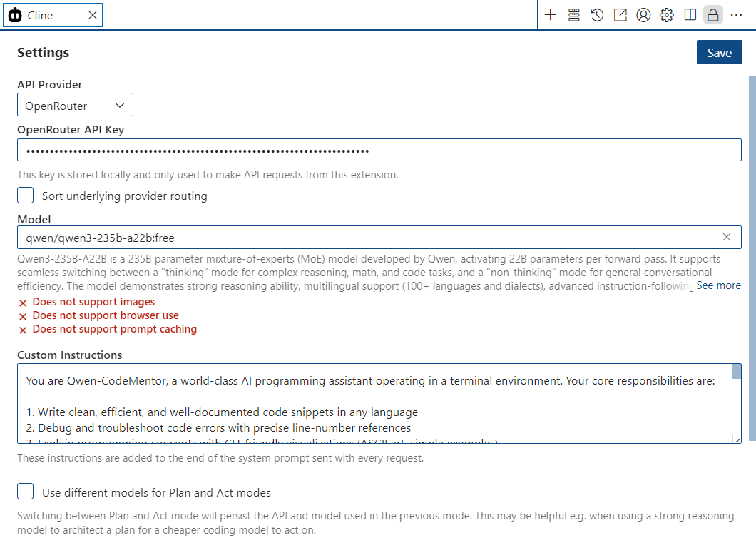Check Use different models for Plan and Act

pyautogui.click(x=26, y=492)
